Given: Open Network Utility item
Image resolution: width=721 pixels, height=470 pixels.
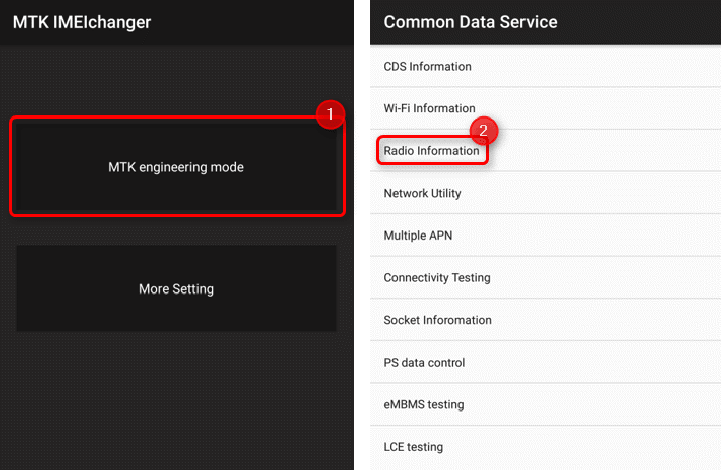Looking at the screenshot, I should (x=545, y=193).
